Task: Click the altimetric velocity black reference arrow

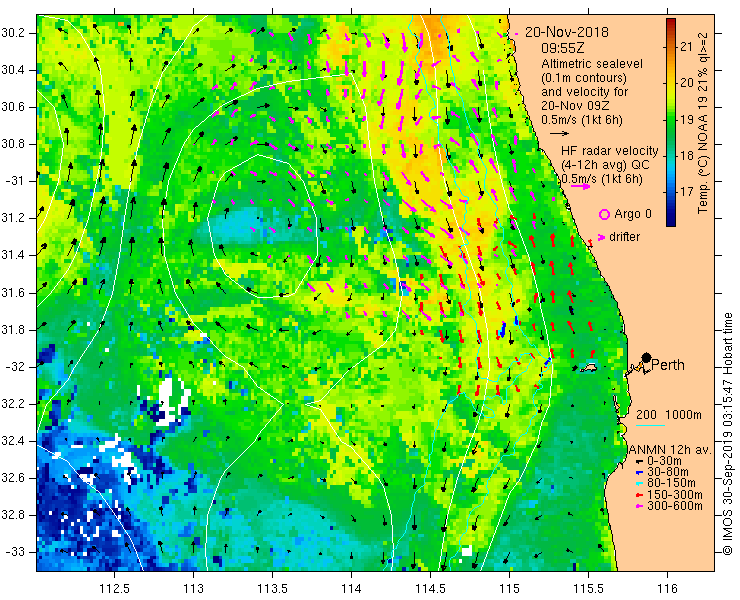Action: tap(560, 134)
